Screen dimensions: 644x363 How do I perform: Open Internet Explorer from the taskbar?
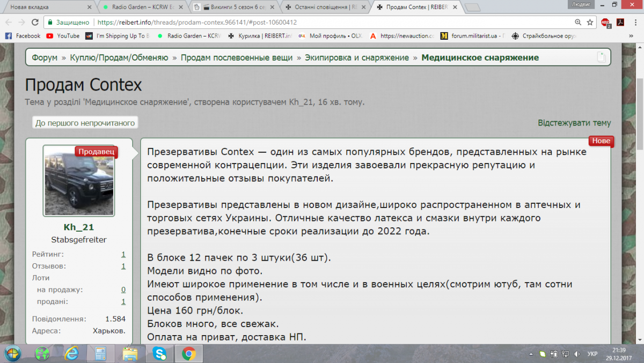point(71,353)
